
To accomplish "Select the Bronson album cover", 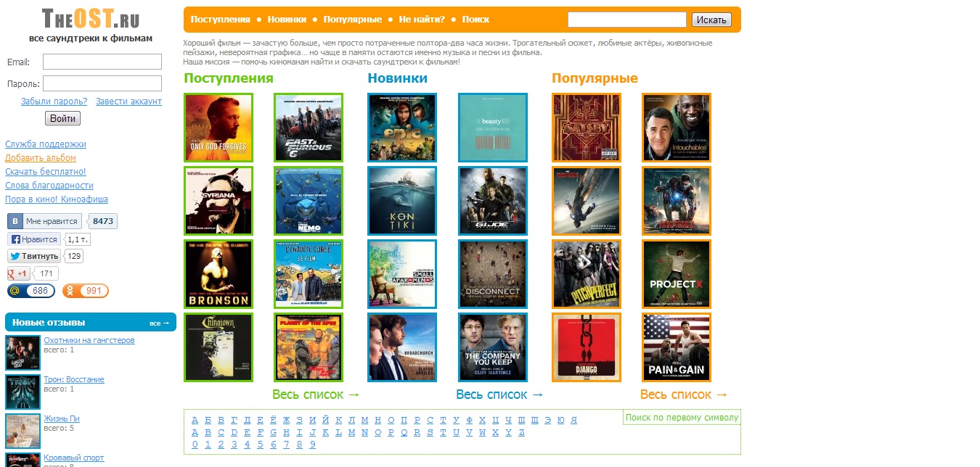I will click(x=219, y=274).
